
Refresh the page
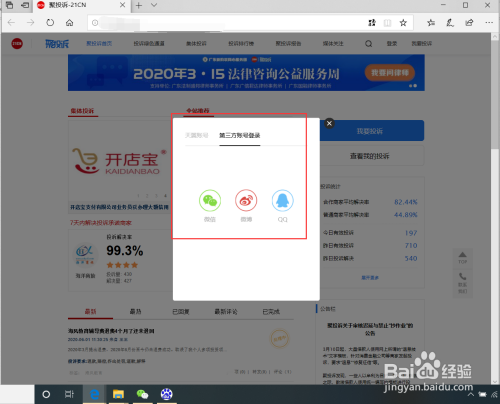click(50, 23)
